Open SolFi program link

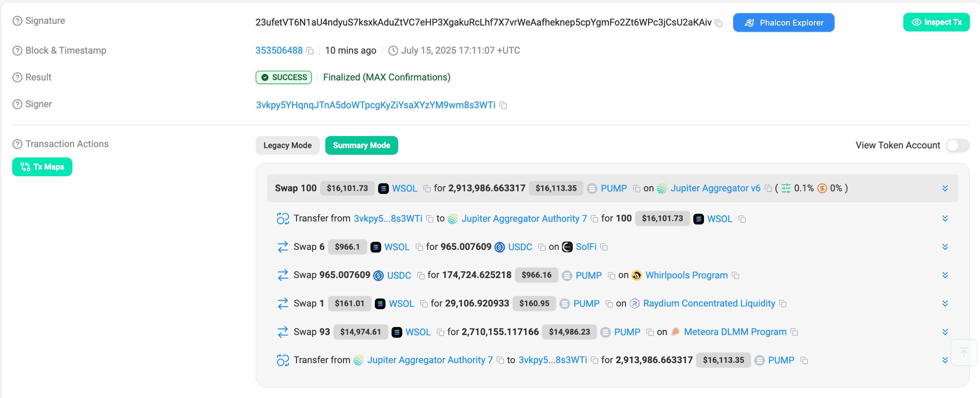tap(586, 247)
